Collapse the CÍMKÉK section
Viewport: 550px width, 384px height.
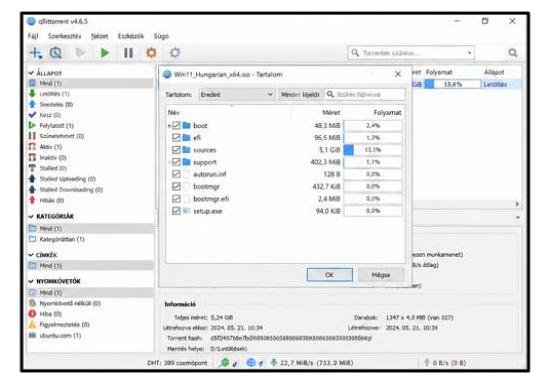pyautogui.click(x=31, y=255)
